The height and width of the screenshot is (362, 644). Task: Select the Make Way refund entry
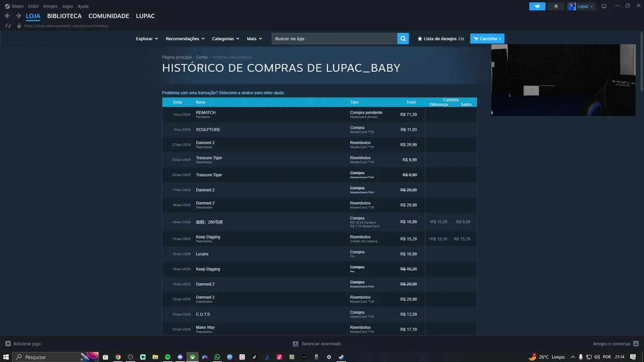319,329
